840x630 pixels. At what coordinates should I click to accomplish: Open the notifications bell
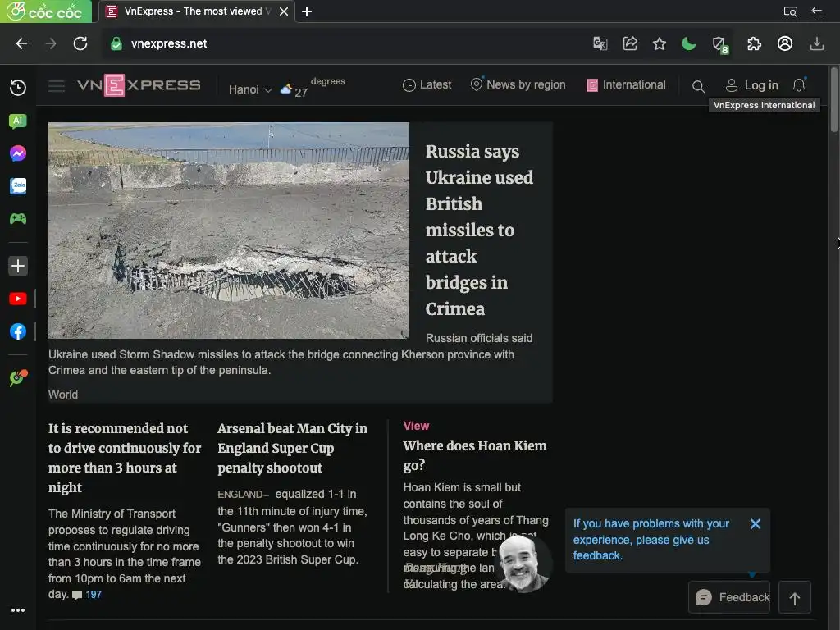pyautogui.click(x=799, y=84)
